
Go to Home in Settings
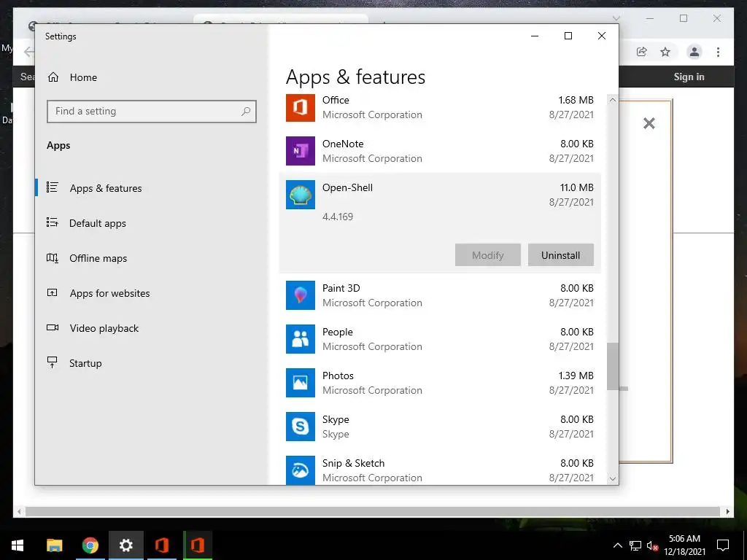click(83, 77)
